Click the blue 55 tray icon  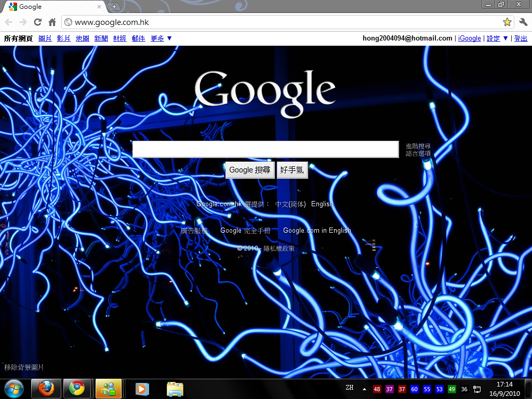coord(427,389)
